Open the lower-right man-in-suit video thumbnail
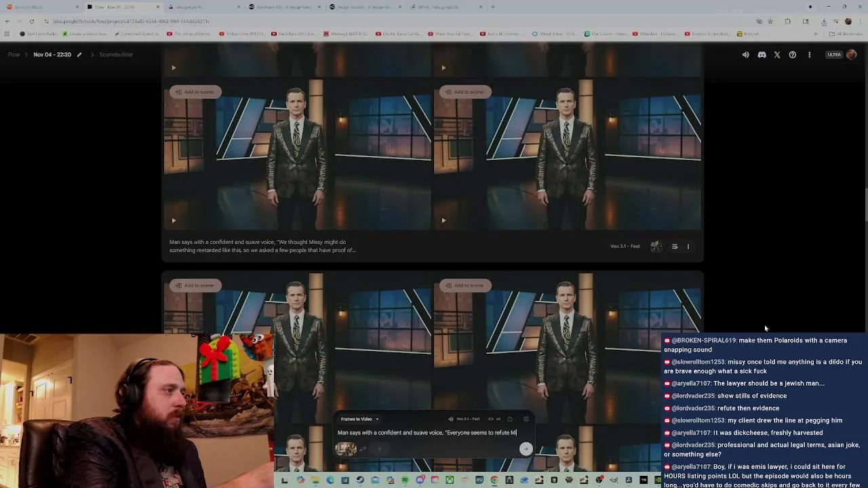Image resolution: width=868 pixels, height=488 pixels. pyautogui.click(x=568, y=349)
